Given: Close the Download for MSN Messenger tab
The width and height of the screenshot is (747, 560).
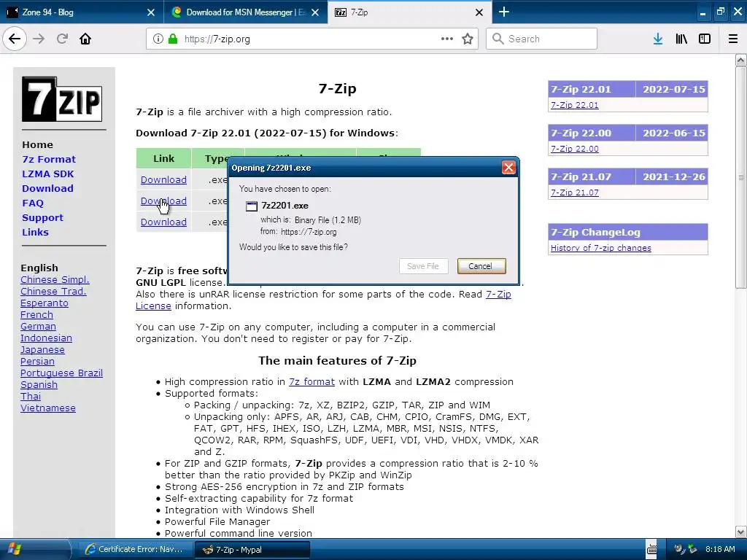Looking at the screenshot, I should point(315,12).
